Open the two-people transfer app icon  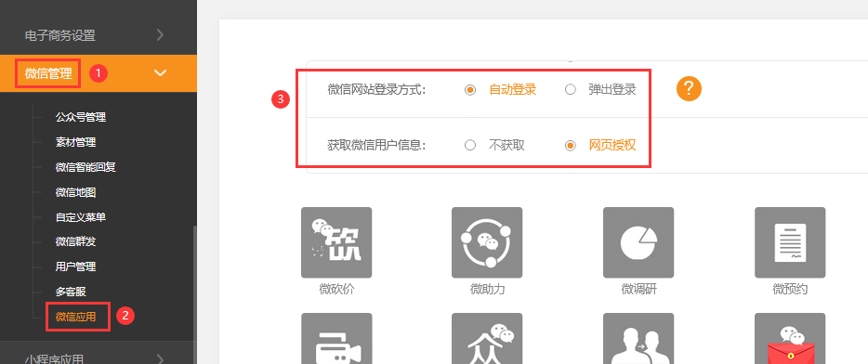point(638,339)
